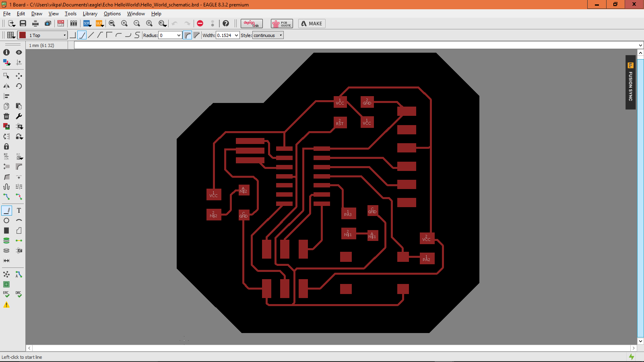The image size is (644, 362).
Task: Click the Print icon in toolbar
Action: coord(35,23)
